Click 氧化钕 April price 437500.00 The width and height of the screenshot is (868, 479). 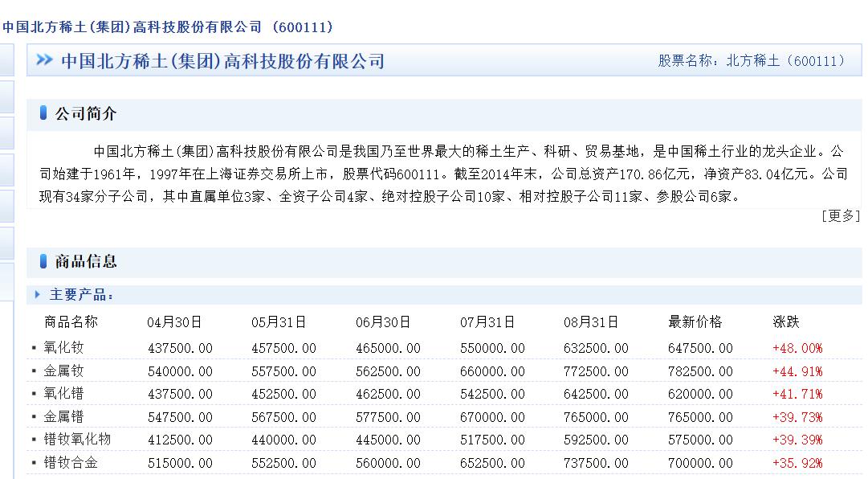[180, 348]
